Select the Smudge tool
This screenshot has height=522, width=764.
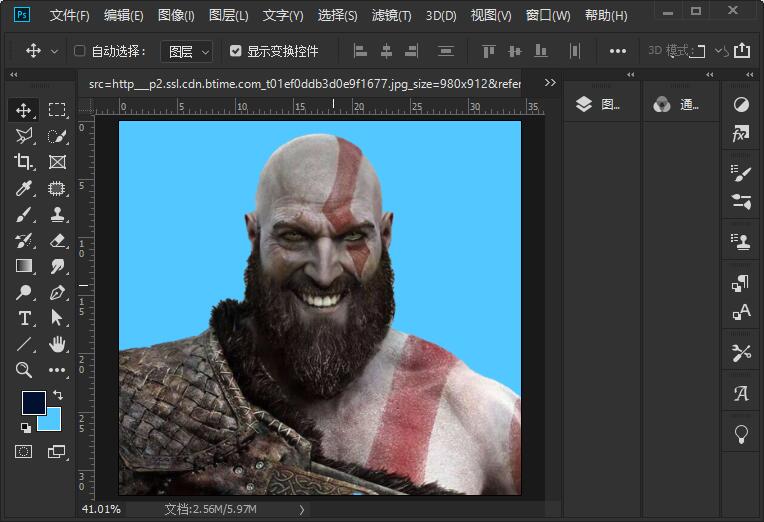pyautogui.click(x=57, y=266)
